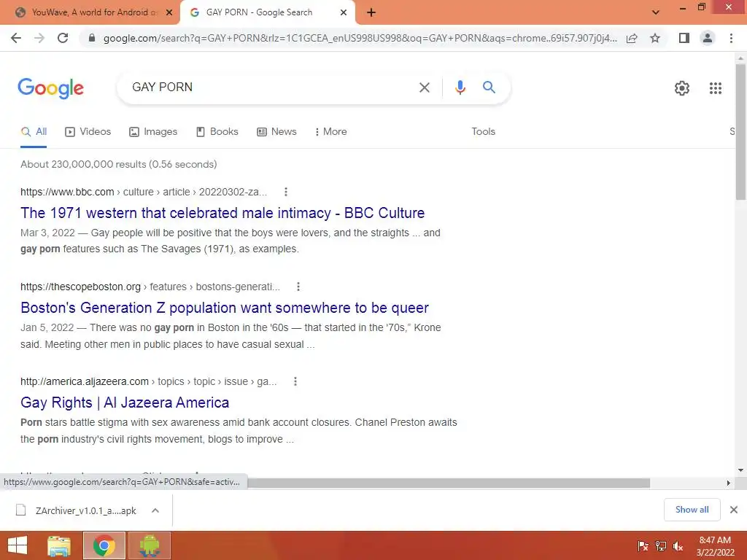This screenshot has width=747, height=560.
Task: Click the vertical scrollbar thumb
Action: (x=740, y=132)
